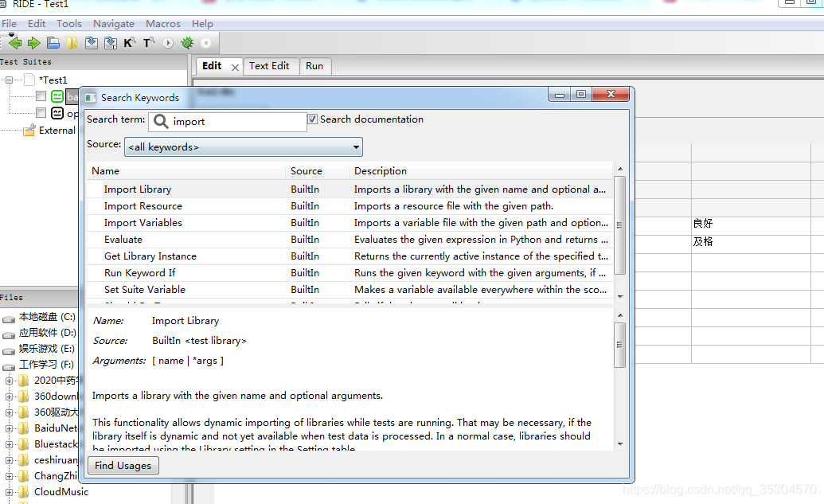Collapse the Test1 suite tree node

pos(9,80)
